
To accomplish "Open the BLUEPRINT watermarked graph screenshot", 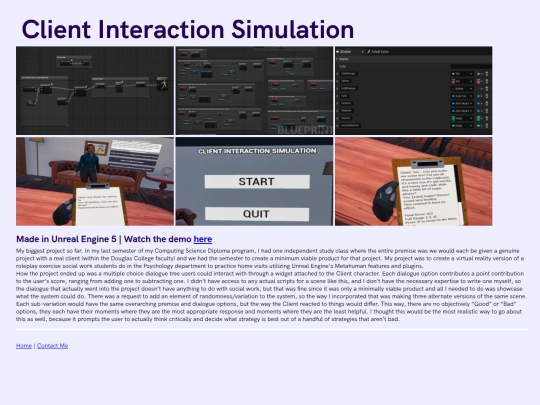I will coord(255,91).
